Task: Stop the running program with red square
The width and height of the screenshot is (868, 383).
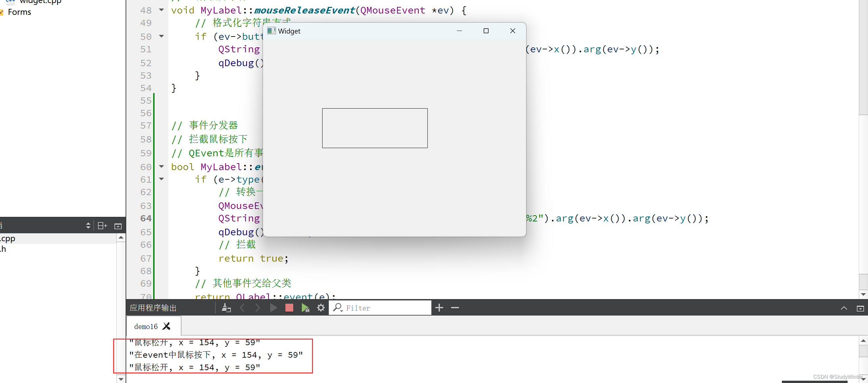Action: pyautogui.click(x=289, y=308)
